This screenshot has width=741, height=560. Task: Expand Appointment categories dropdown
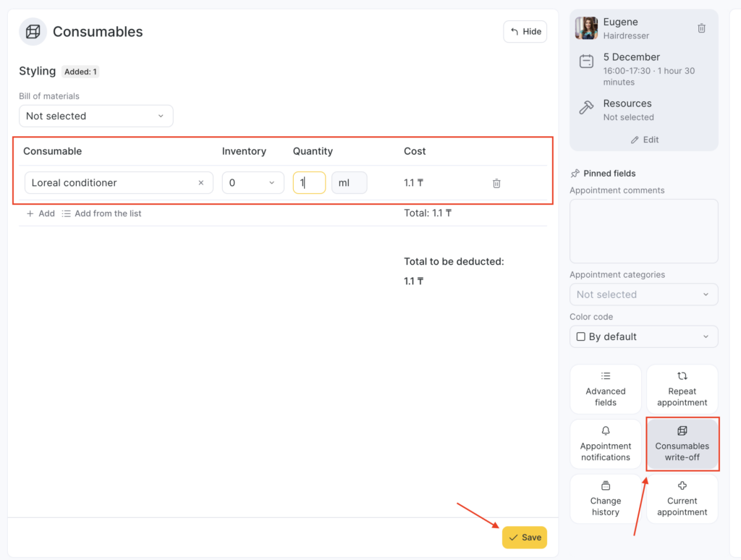643,294
